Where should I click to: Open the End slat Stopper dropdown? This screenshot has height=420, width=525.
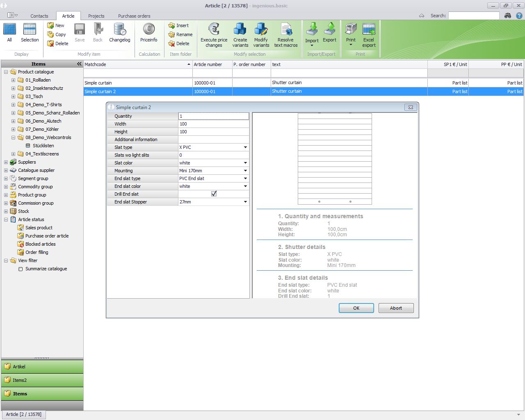245,202
